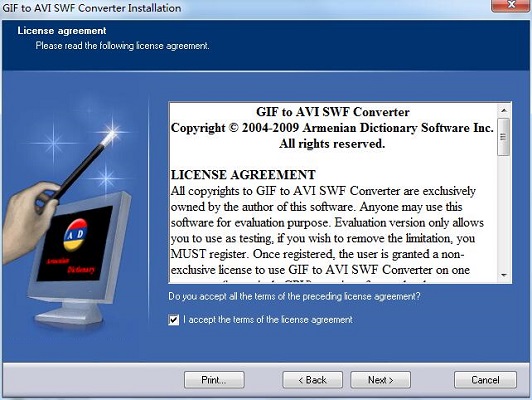Grab the license text scrollbar thumb

pyautogui.click(x=504, y=137)
